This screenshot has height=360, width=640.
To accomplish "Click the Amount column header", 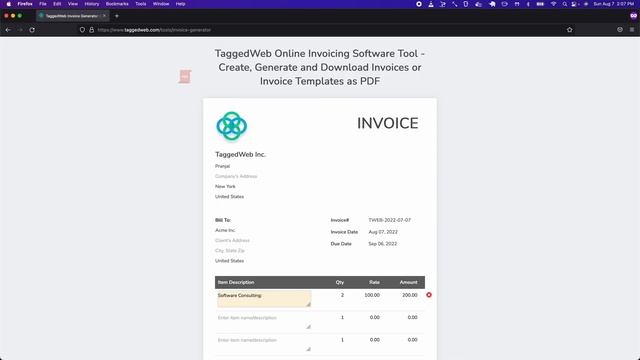I will coord(409,282).
